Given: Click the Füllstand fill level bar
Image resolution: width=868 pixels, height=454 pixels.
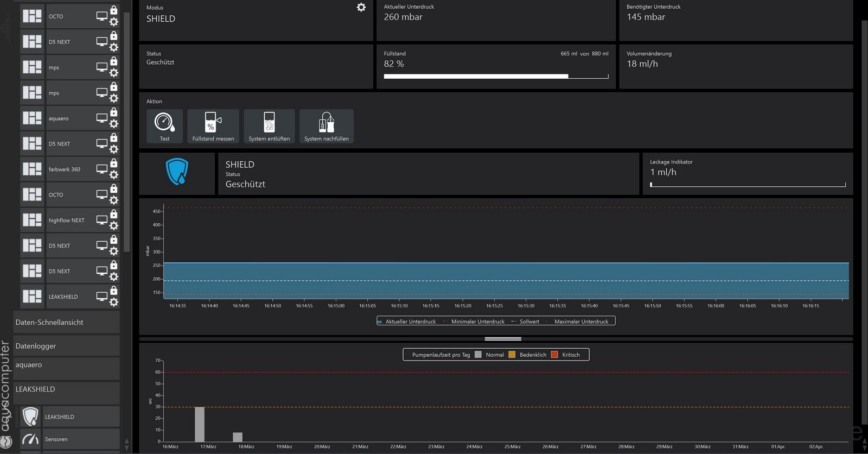Looking at the screenshot, I should [x=496, y=77].
